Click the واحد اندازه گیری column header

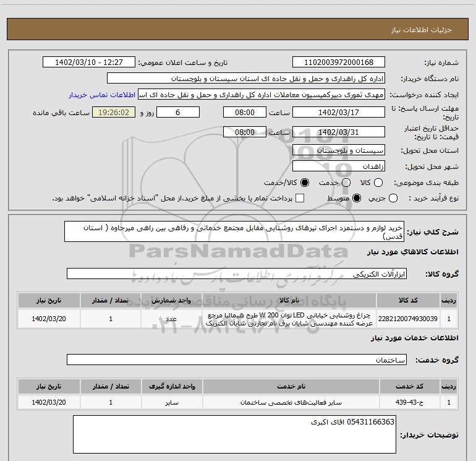point(172,387)
